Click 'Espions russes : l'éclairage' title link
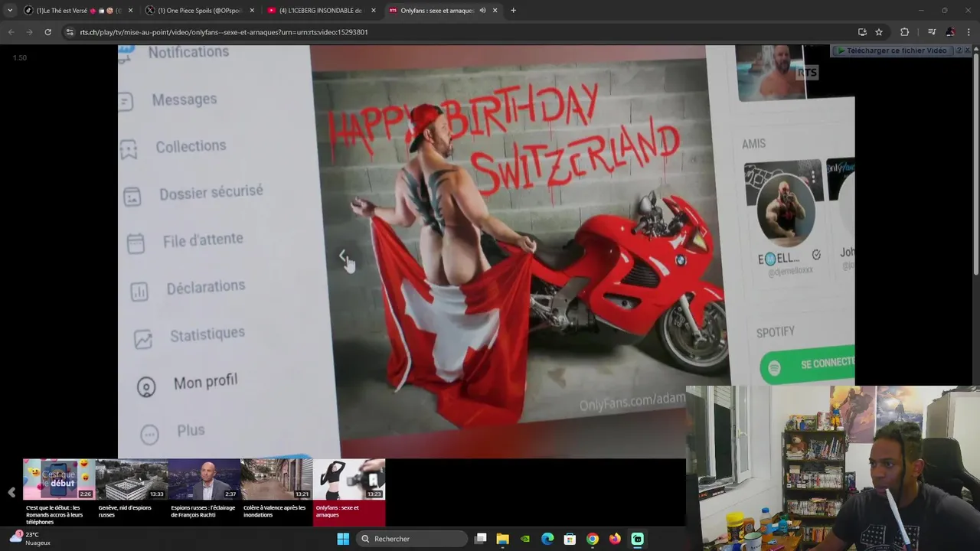Screen dimensions: 980x551 203,511
